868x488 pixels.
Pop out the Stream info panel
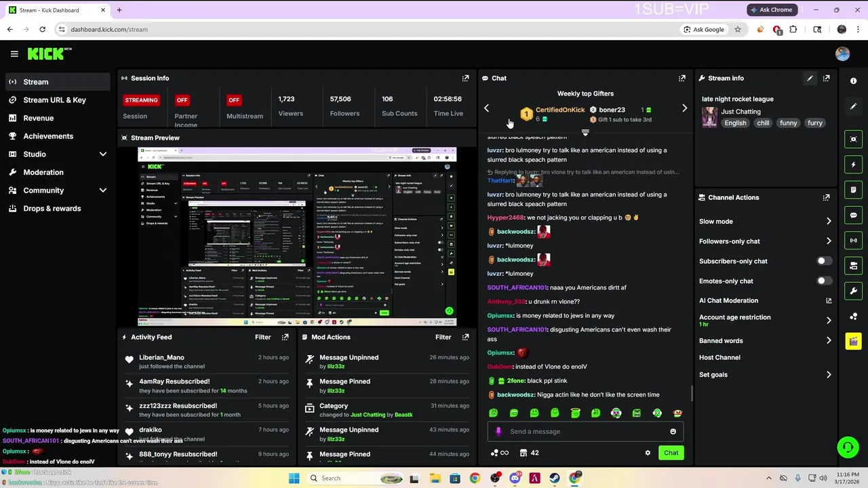click(826, 79)
